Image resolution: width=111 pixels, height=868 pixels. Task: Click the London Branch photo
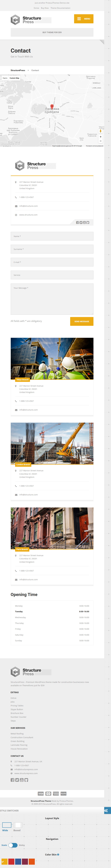(x=52, y=443)
